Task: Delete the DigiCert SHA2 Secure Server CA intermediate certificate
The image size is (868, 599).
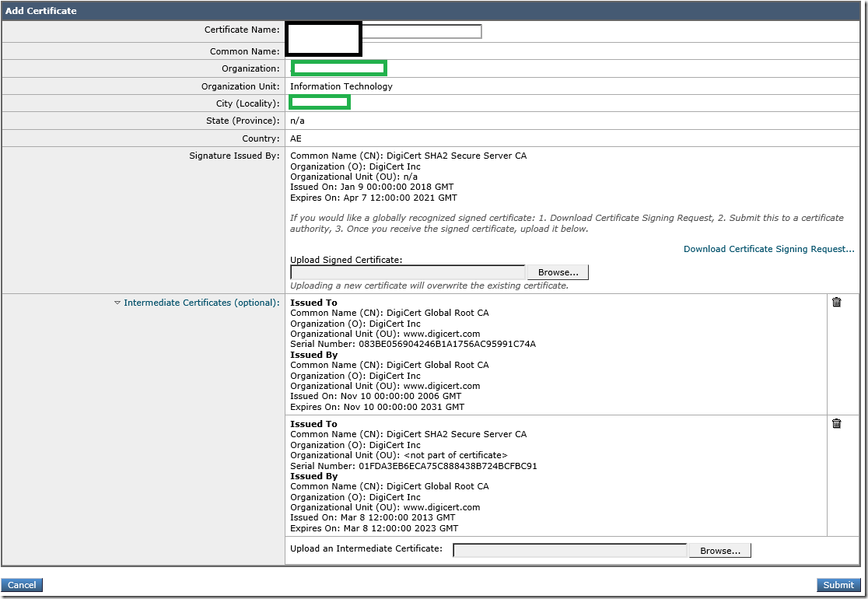Action: (x=836, y=423)
